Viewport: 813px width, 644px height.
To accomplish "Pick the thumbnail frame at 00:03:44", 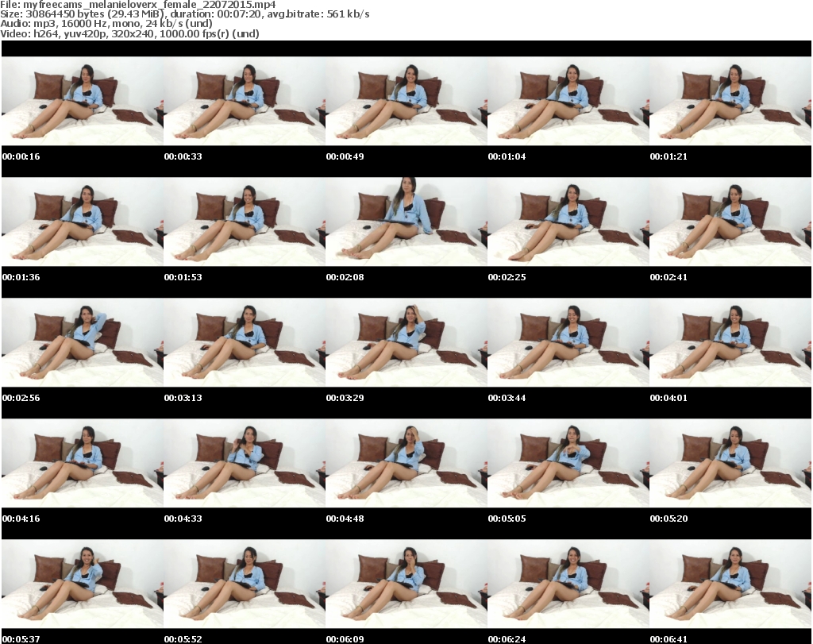I will tap(568, 343).
